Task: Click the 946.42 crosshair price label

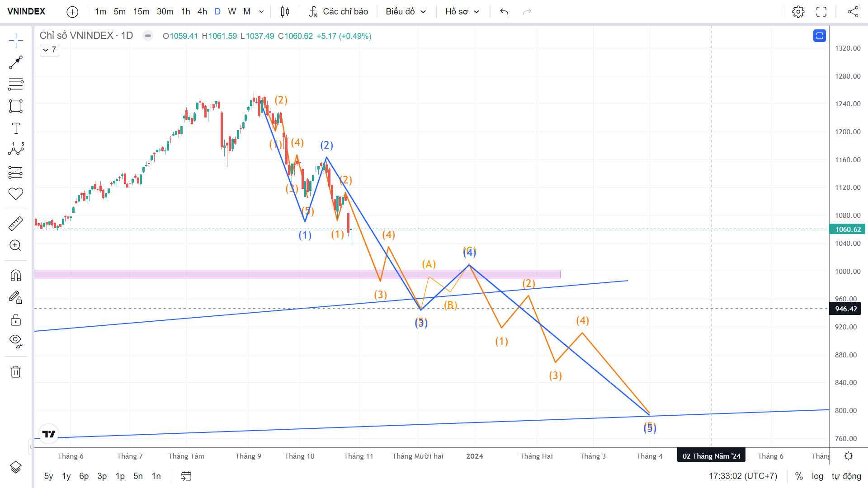Action: [845, 309]
